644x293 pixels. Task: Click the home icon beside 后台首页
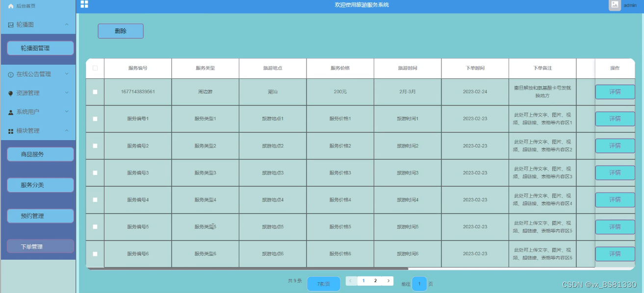coord(11,6)
